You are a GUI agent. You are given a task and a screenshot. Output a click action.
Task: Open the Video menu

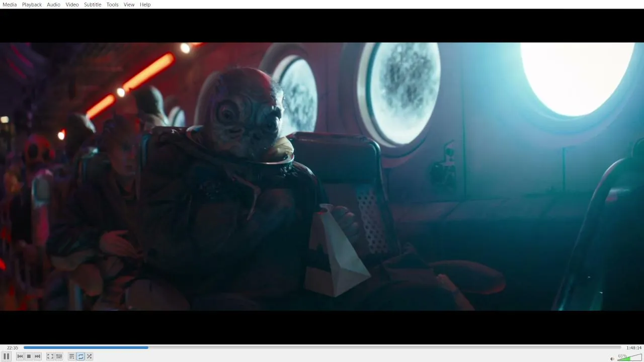(x=72, y=5)
